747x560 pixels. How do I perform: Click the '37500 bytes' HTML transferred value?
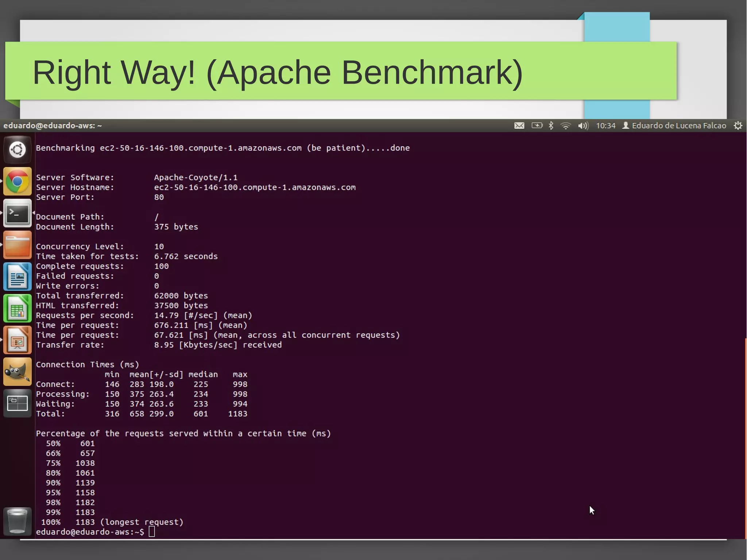pyautogui.click(x=181, y=306)
